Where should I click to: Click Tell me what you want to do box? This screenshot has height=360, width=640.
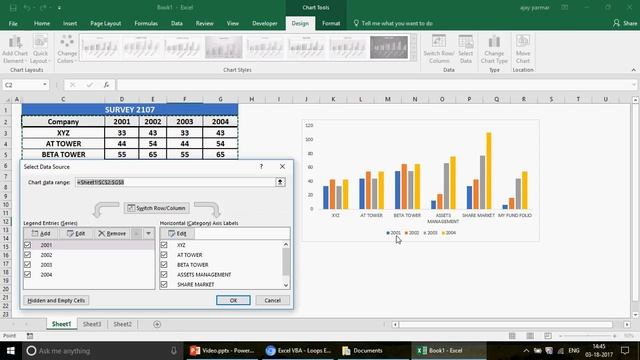pos(393,23)
